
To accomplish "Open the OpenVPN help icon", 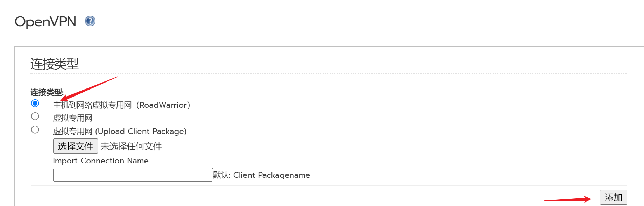I will tap(90, 21).
